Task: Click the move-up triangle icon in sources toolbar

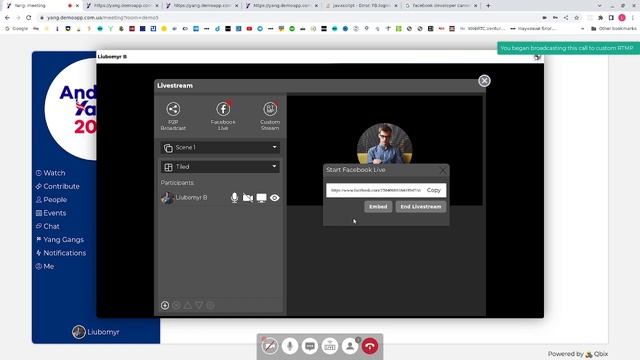Action: 188,305
